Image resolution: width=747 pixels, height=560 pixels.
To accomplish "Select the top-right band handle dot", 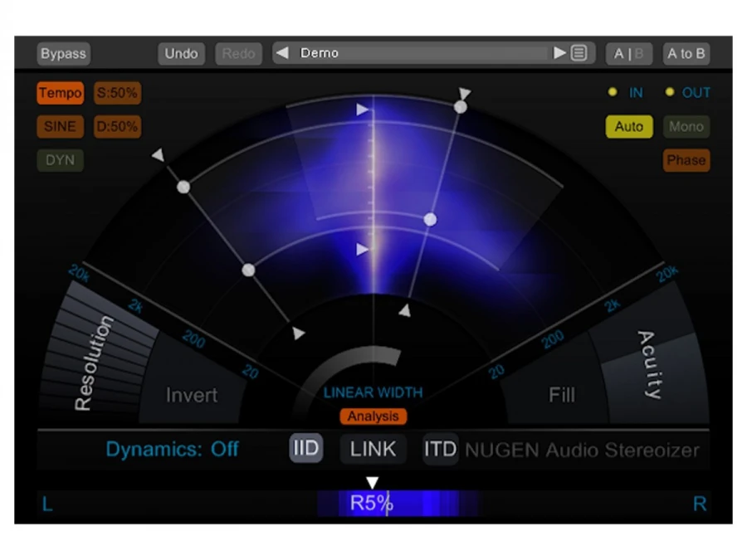I will [460, 107].
